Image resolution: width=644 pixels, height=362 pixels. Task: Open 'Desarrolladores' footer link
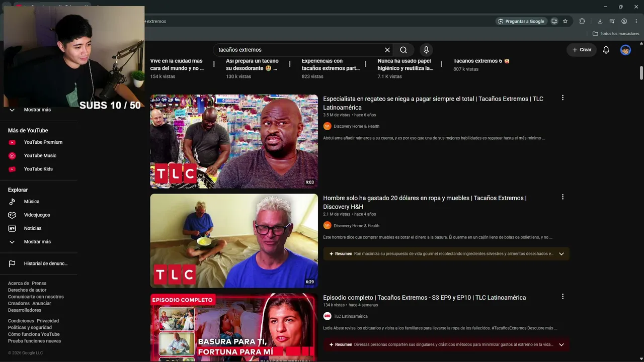point(25,310)
